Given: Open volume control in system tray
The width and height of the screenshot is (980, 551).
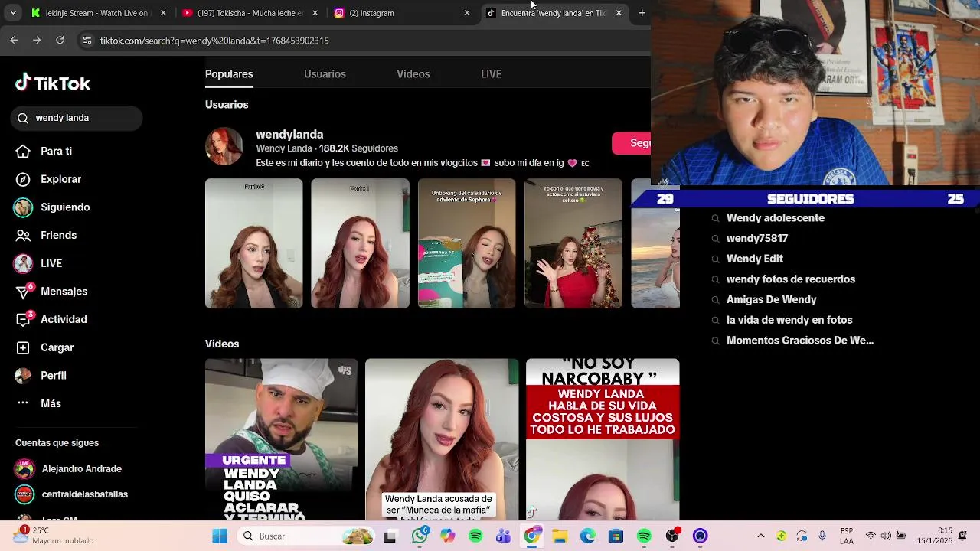Looking at the screenshot, I should point(886,536).
